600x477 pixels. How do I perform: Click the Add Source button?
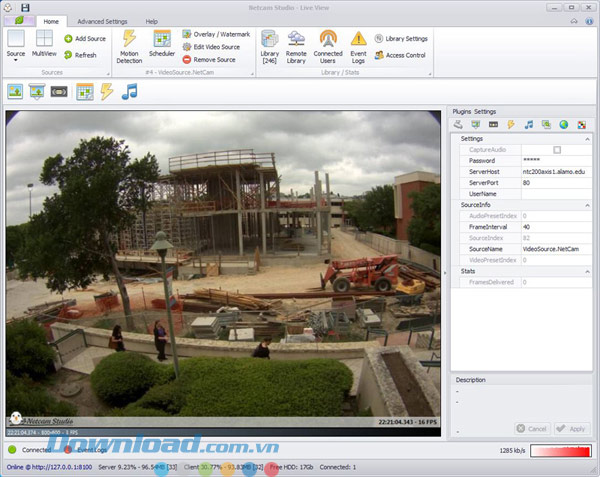(x=85, y=39)
